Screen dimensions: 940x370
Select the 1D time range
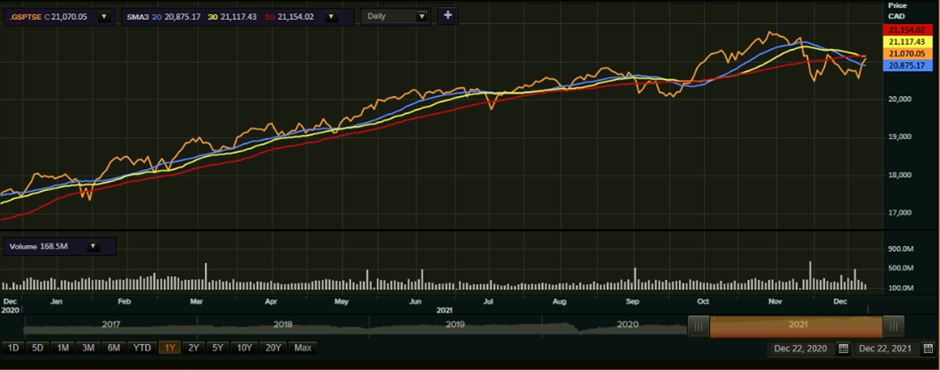pyautogui.click(x=13, y=348)
